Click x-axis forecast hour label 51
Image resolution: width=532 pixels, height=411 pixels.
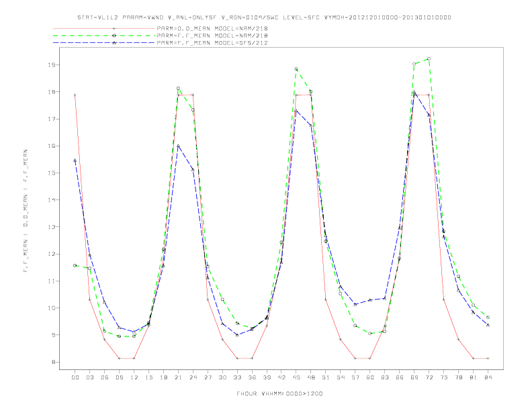tap(326, 377)
